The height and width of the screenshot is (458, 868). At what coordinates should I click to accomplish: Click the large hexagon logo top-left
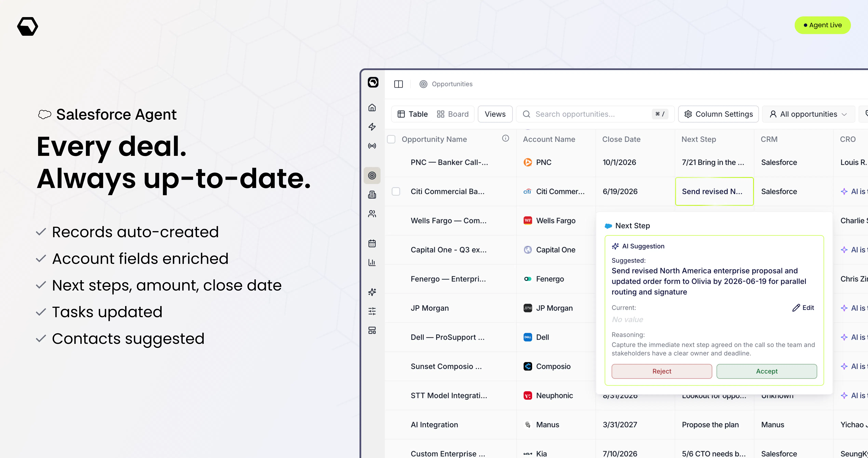[x=28, y=26]
